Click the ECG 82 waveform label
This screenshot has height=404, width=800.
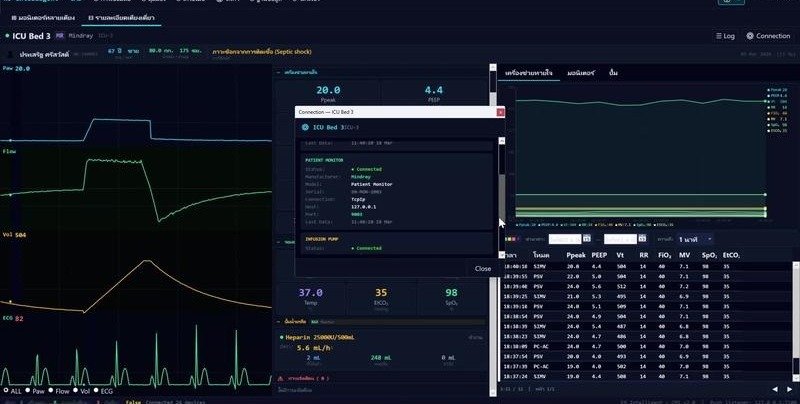point(13,318)
